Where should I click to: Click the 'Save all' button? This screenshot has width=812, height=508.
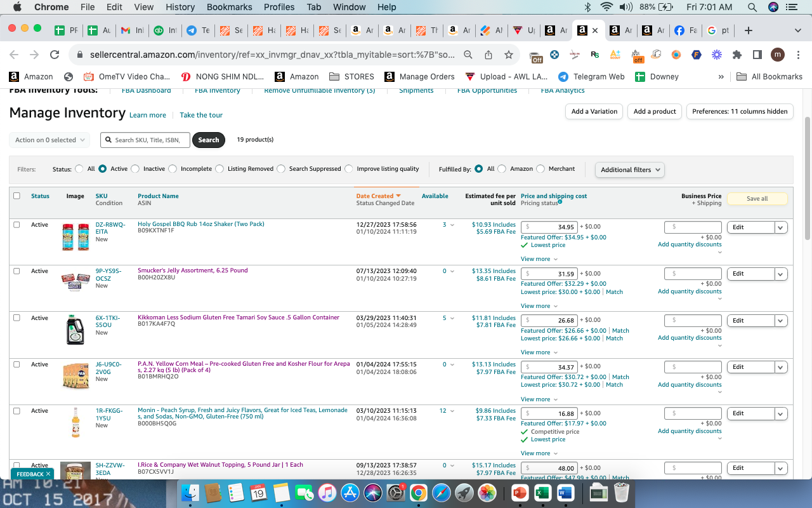[757, 199]
